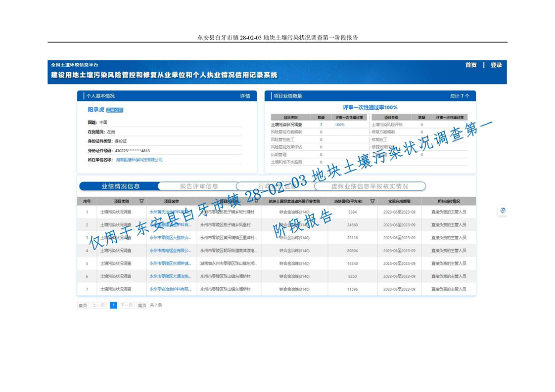Open company link 湖南振德环保科技有限公司
The image size is (555, 392).
[x=139, y=160]
